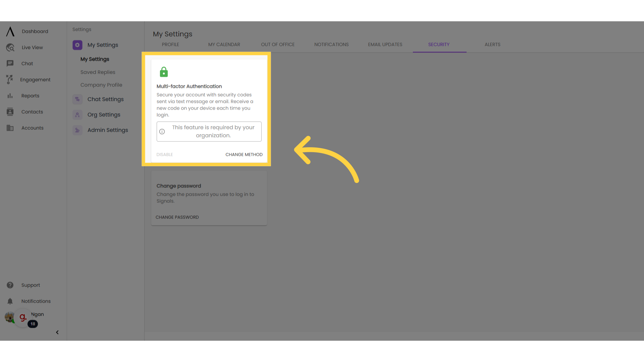Open Reports section
Image resolution: width=644 pixels, height=362 pixels.
[x=30, y=96]
